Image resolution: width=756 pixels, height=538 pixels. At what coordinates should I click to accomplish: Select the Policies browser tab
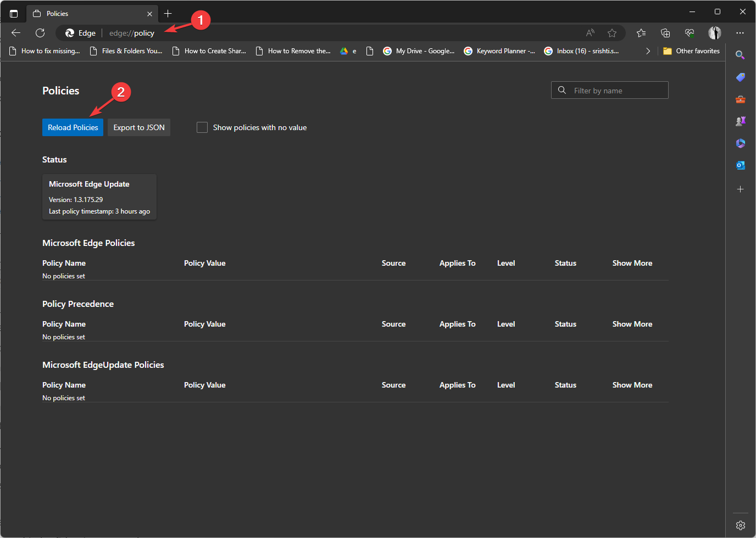coord(92,14)
